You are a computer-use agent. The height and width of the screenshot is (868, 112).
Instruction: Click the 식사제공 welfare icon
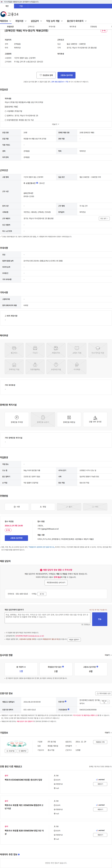77,367
